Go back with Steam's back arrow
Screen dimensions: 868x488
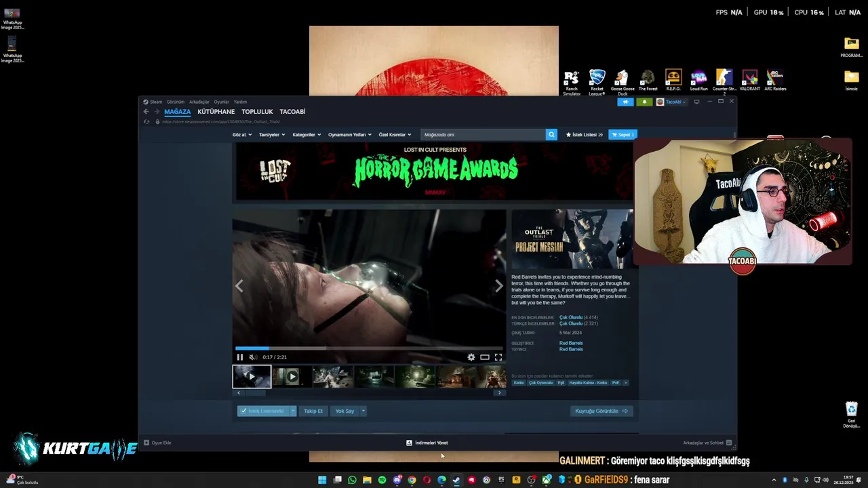[146, 112]
